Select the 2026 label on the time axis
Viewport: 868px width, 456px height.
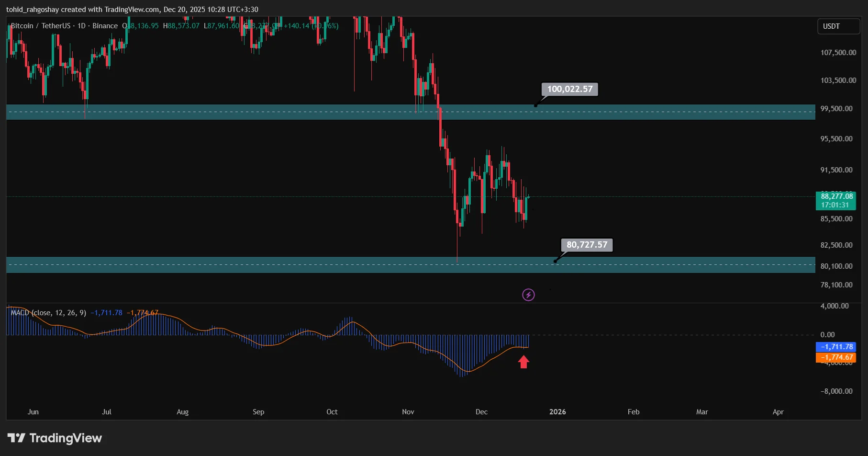pyautogui.click(x=557, y=411)
